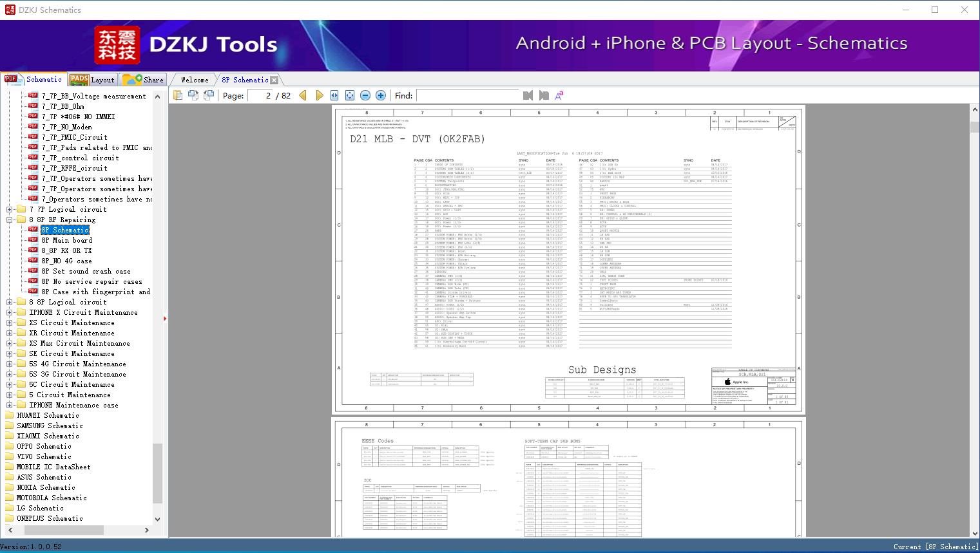Select ONEPLUS Schematic folder
The width and height of the screenshot is (980, 553).
point(50,518)
